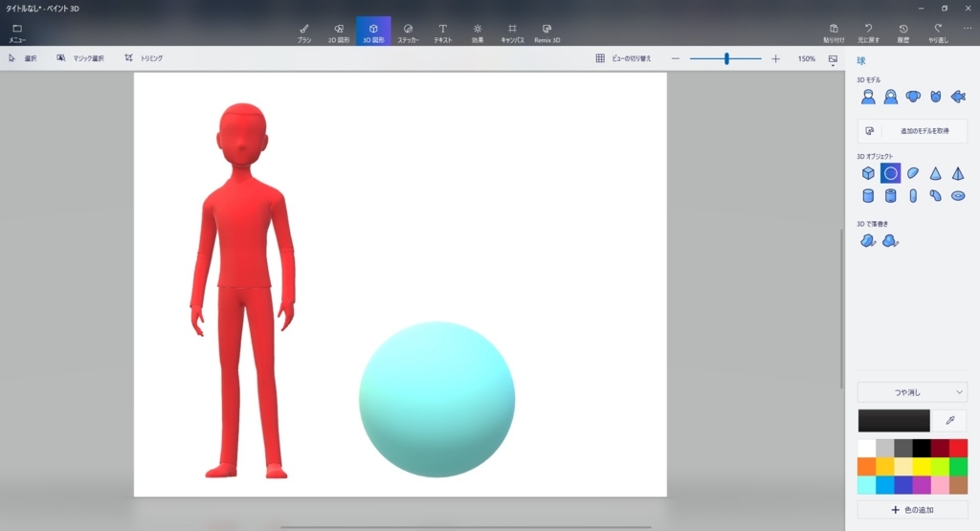Choose the トリミング crop tool
The width and height of the screenshot is (980, 531).
click(x=144, y=58)
